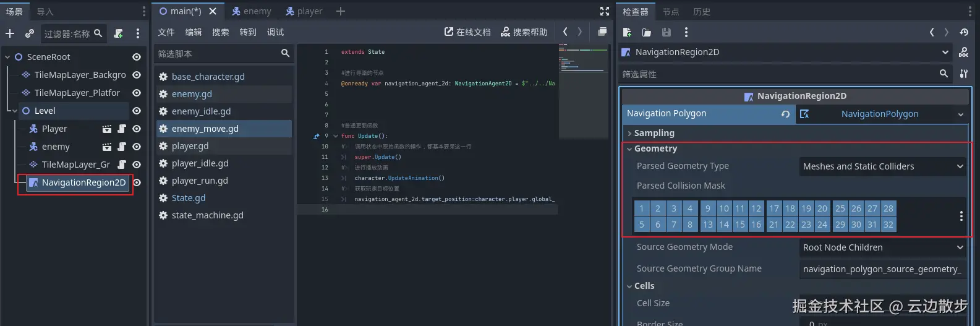Switch to the 导入 tab

pos(45,12)
